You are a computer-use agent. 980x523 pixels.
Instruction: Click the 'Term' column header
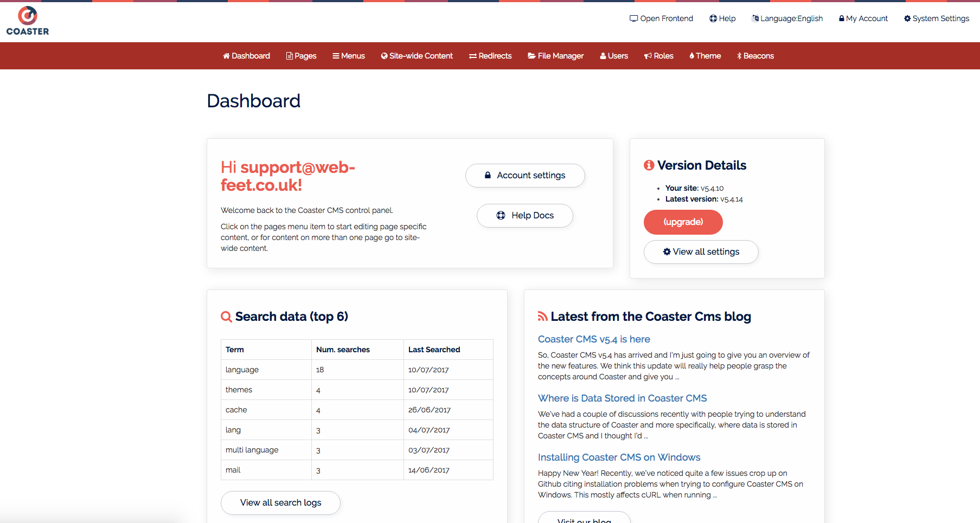[266, 350]
